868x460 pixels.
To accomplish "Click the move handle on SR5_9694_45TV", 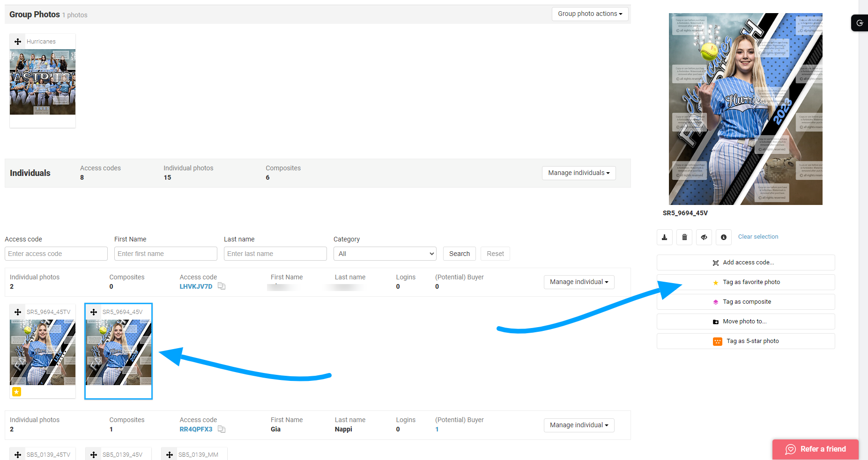I will click(x=18, y=312).
